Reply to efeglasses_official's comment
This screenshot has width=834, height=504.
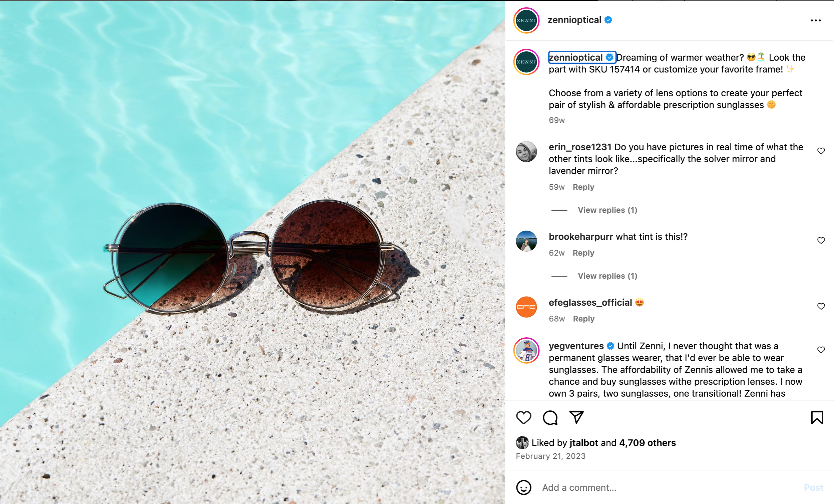pyautogui.click(x=583, y=319)
